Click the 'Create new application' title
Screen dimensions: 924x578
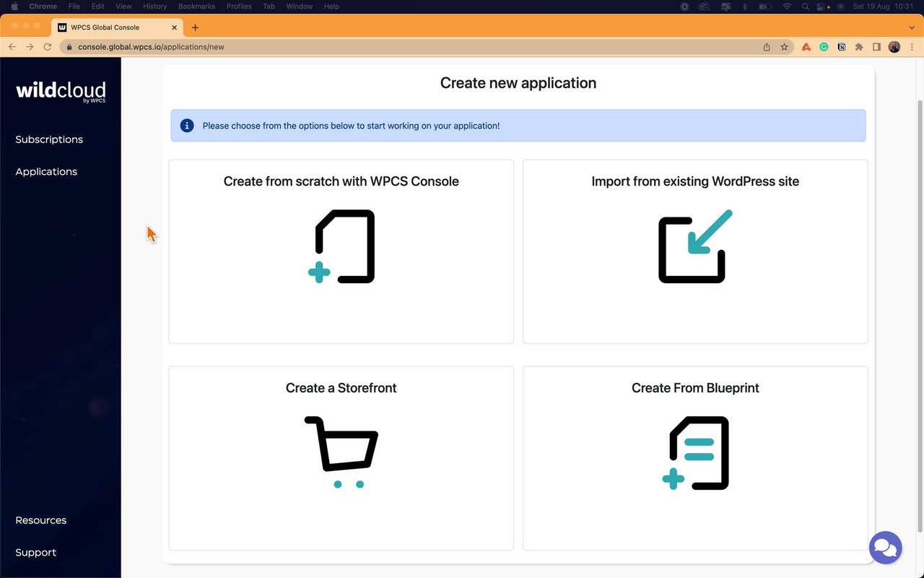click(x=518, y=83)
